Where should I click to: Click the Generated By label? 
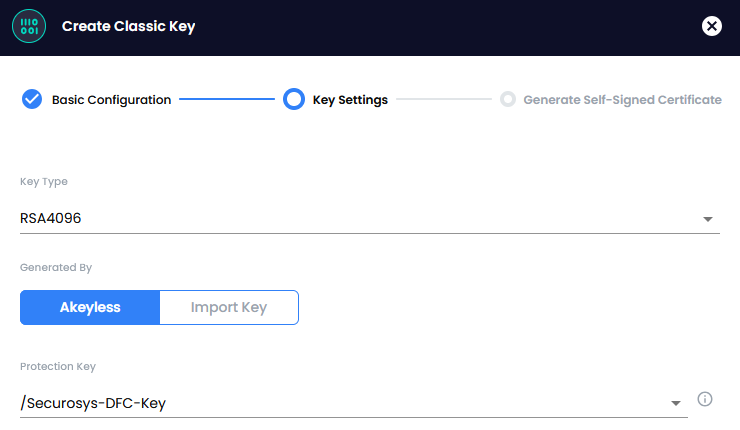(56, 268)
